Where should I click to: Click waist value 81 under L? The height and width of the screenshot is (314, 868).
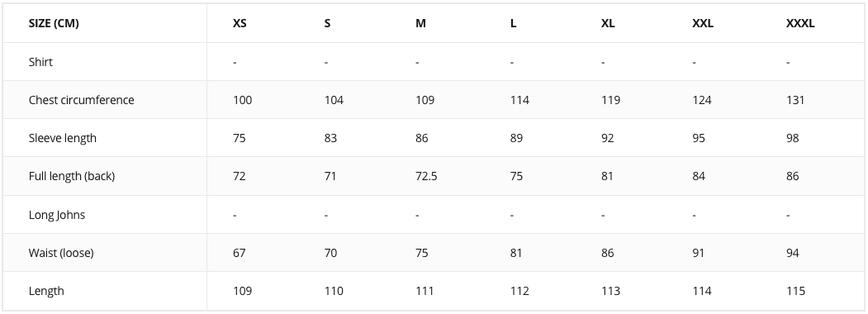[x=516, y=253]
